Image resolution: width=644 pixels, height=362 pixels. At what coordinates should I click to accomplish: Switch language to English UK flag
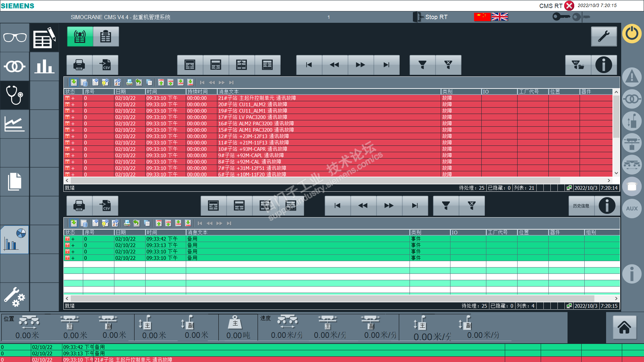500,17
